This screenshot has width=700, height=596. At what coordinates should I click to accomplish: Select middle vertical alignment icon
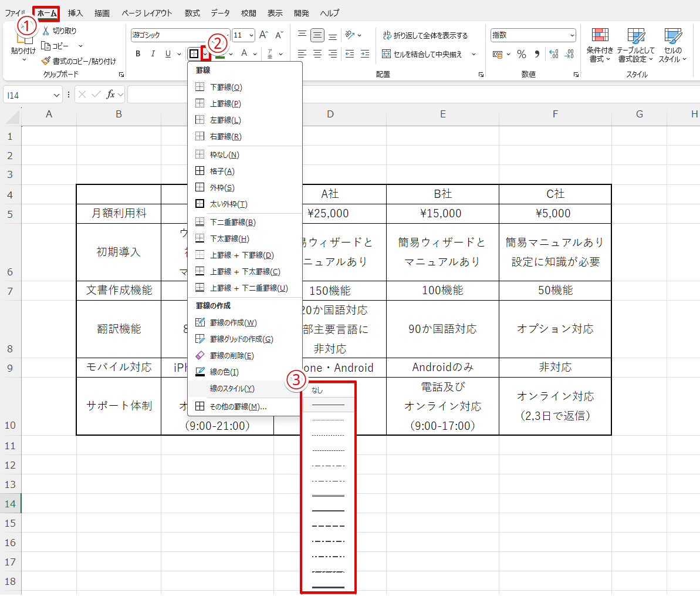(x=317, y=35)
